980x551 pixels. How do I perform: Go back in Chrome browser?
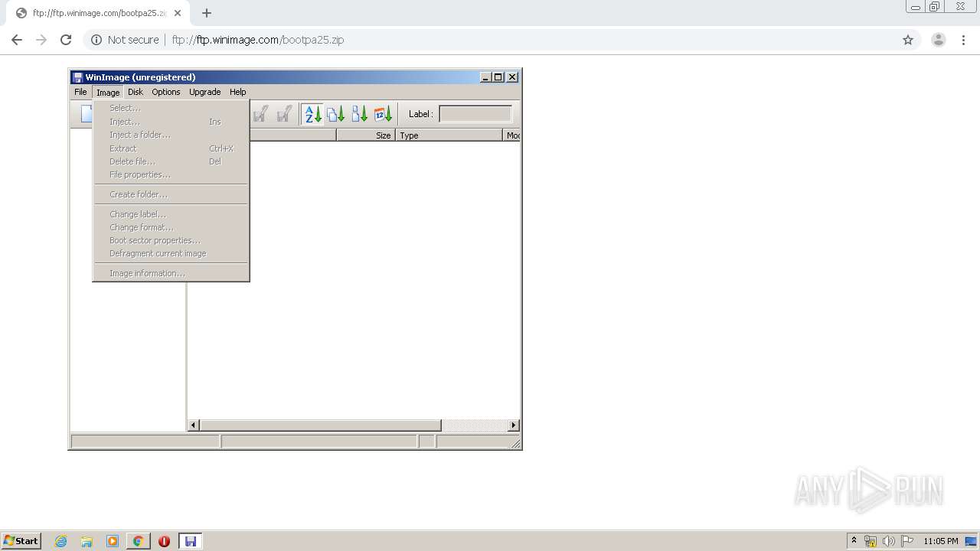coord(17,40)
